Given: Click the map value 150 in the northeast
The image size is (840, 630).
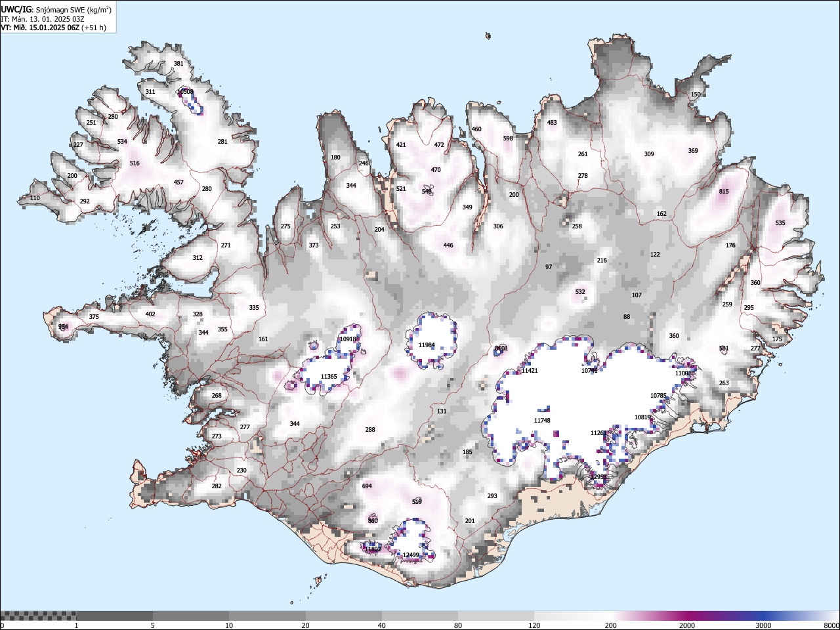Looking at the screenshot, I should (696, 94).
